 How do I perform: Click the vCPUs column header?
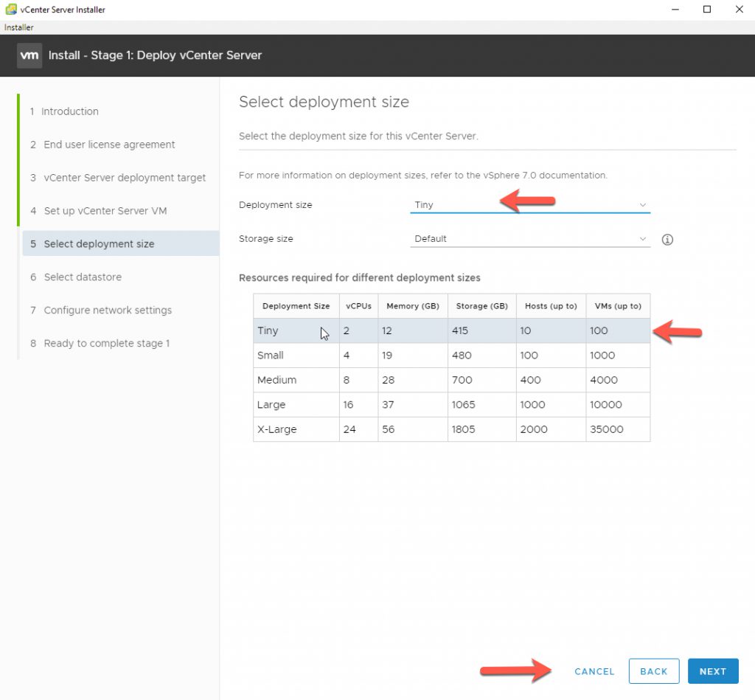click(x=359, y=306)
